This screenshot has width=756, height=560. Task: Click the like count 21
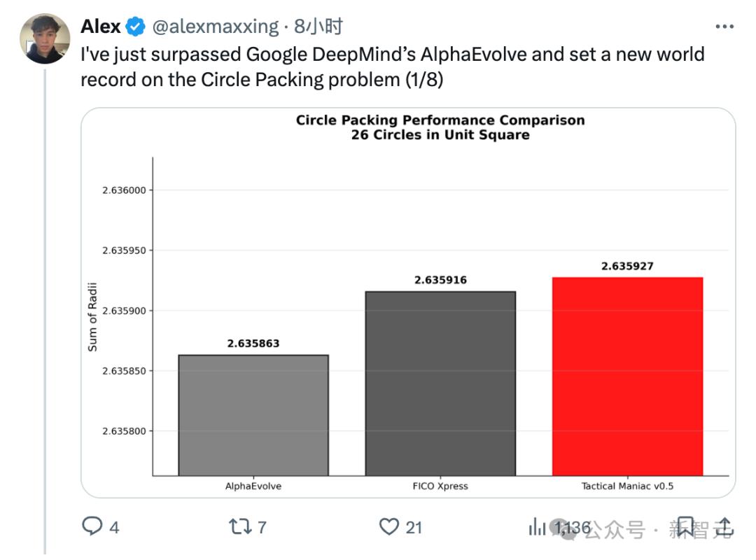[414, 527]
